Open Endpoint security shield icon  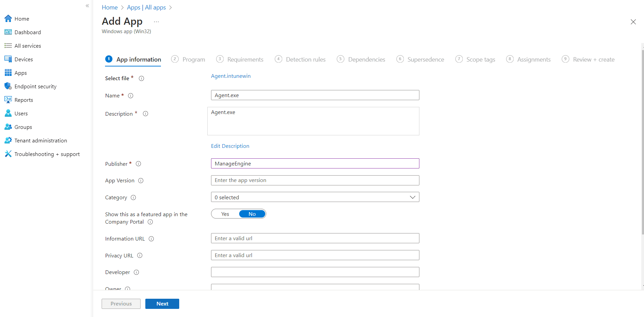[8, 86]
